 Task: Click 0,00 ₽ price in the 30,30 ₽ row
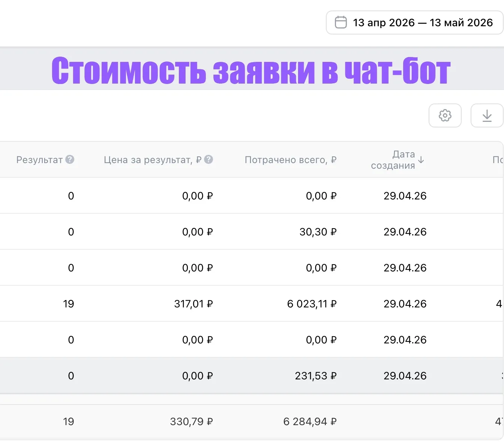coord(198,232)
